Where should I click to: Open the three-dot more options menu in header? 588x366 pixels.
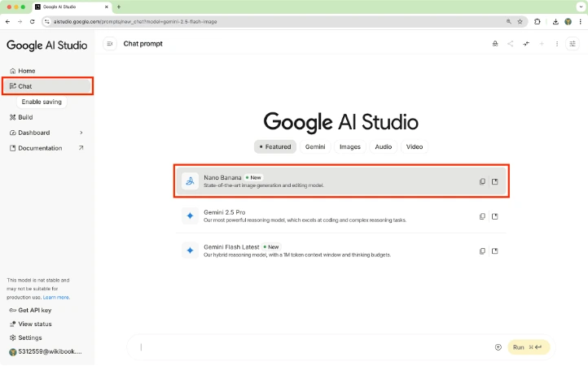pos(557,44)
